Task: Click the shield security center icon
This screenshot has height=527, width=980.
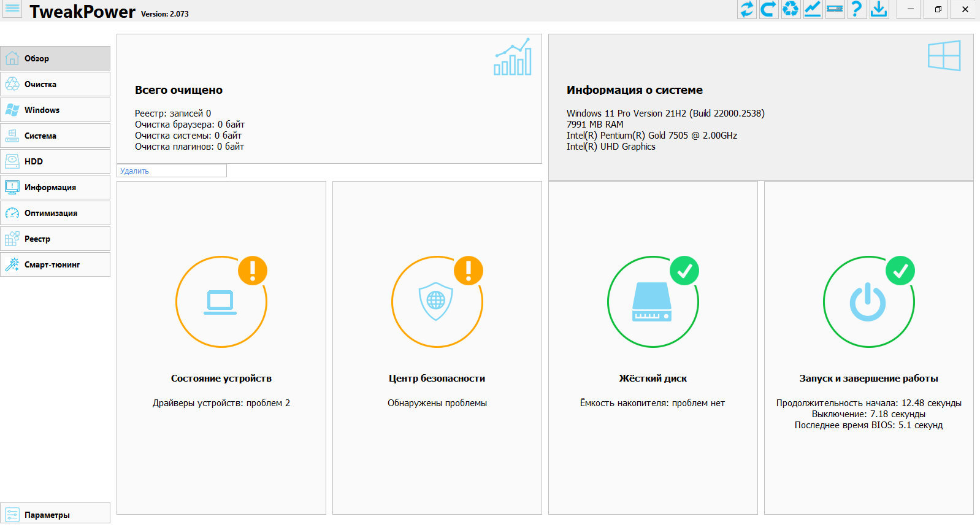Action: point(436,301)
